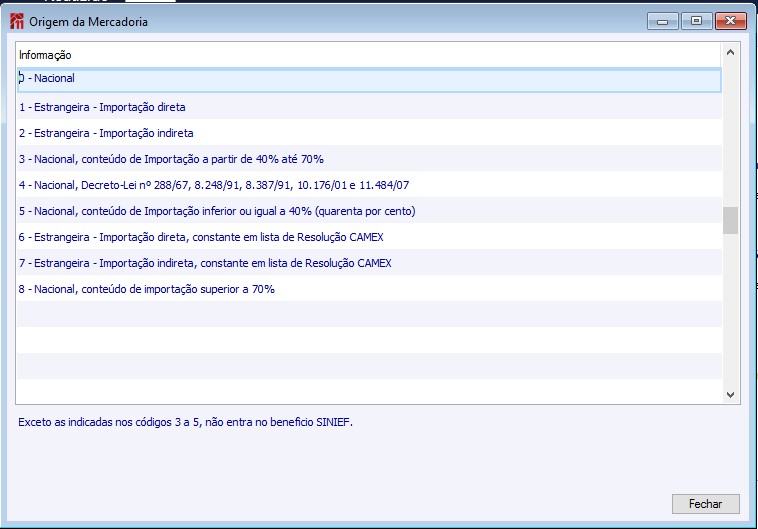The image size is (758, 529).
Task: Select row 6 Importação direta Resolução CAMEX
Action: point(369,237)
